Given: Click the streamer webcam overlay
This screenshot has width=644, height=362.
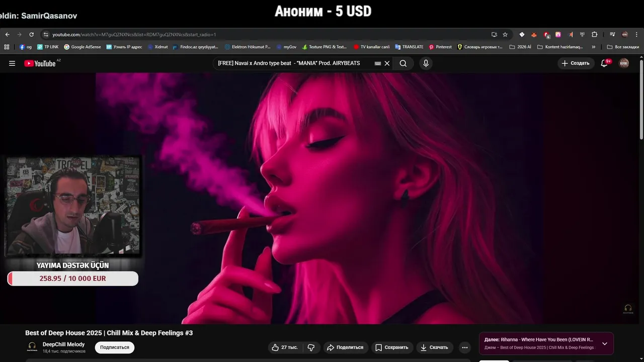Looking at the screenshot, I should pos(73,206).
